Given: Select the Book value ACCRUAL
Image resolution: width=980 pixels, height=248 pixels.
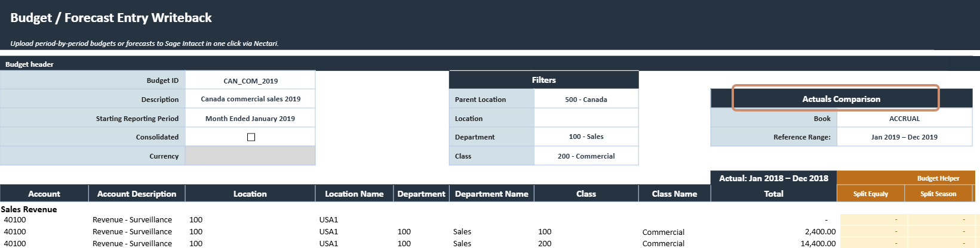Looking at the screenshot, I should pyautogui.click(x=904, y=118).
